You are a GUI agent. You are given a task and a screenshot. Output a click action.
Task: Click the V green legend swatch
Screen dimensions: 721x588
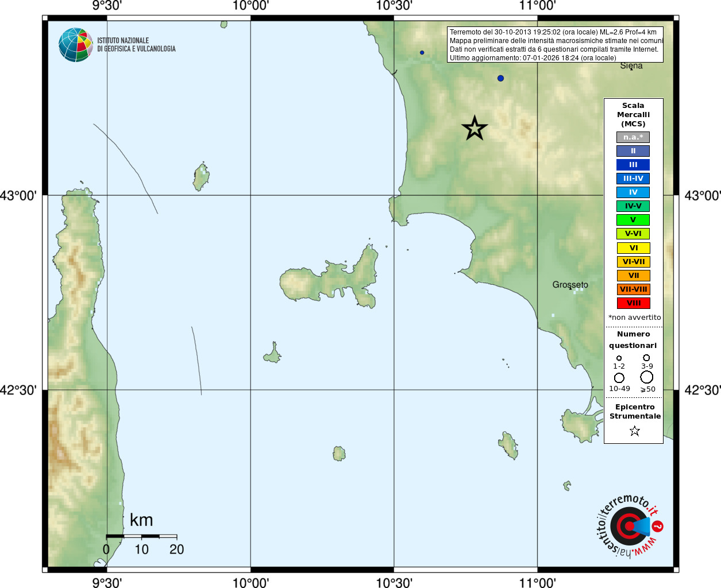[633, 220]
